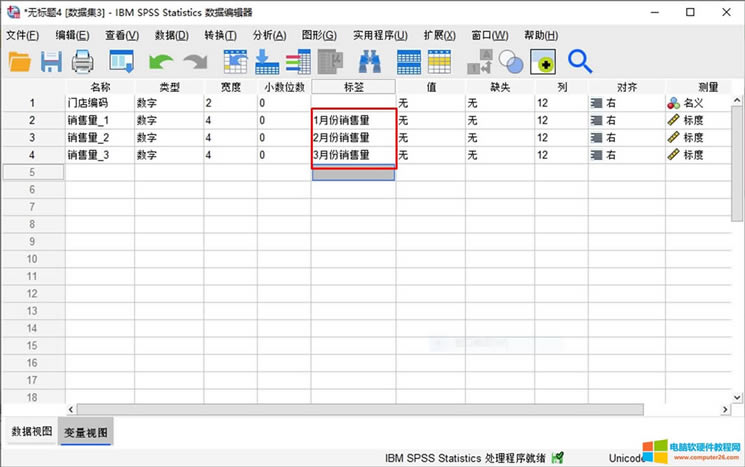Click the name cell 销售量_3
This screenshot has height=467, width=745.
click(x=99, y=155)
